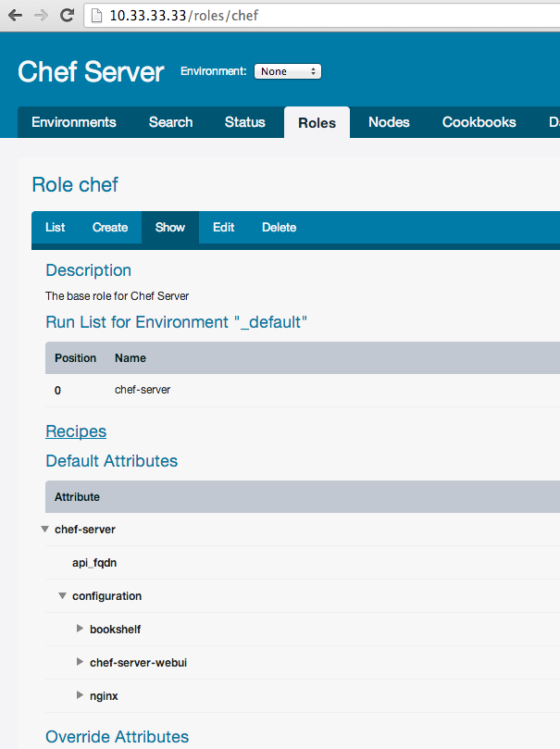Reload the page with the refresh icon
This screenshot has width=560, height=749.
coord(67,16)
